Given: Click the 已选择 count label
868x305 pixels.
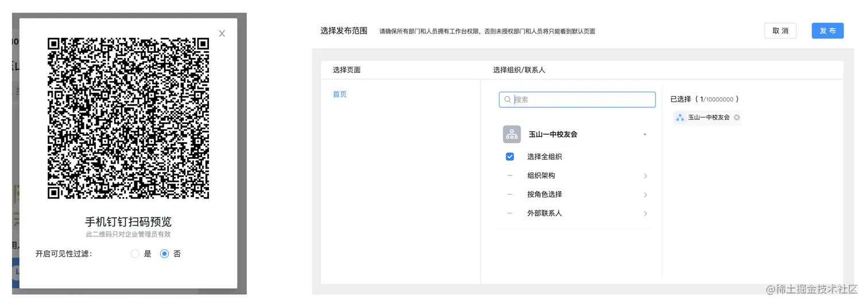Looking at the screenshot, I should point(704,99).
